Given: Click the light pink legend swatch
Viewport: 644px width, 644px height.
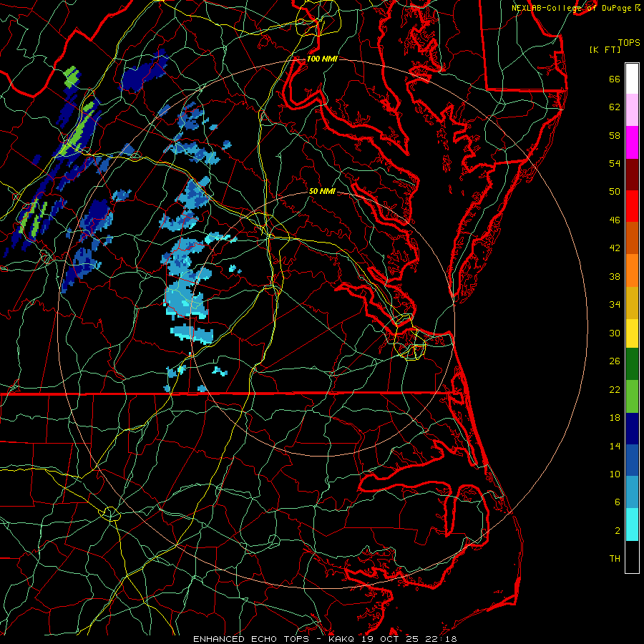Looking at the screenshot, I should tap(632, 109).
